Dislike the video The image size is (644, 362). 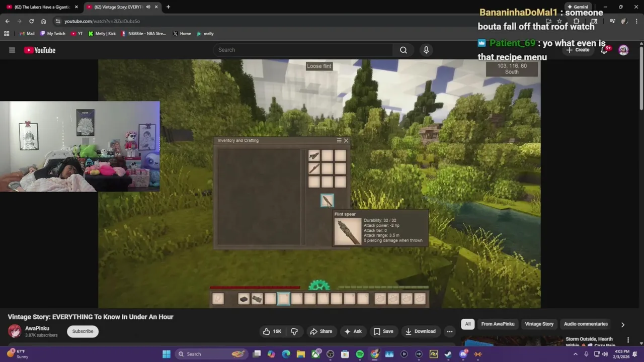tap(294, 331)
